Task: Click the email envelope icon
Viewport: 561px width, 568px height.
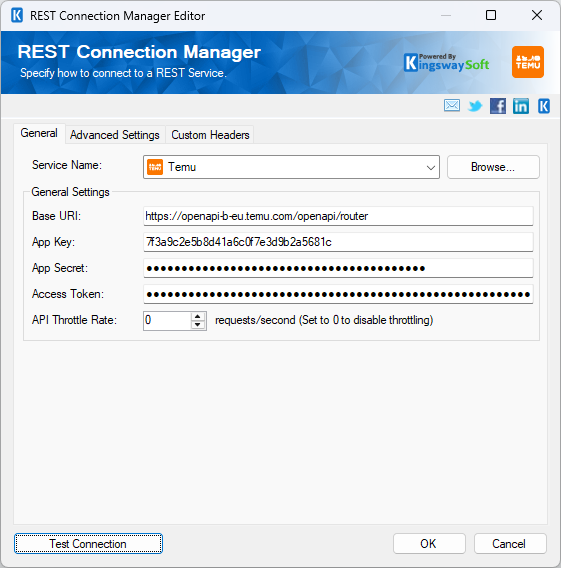Action: (x=452, y=106)
